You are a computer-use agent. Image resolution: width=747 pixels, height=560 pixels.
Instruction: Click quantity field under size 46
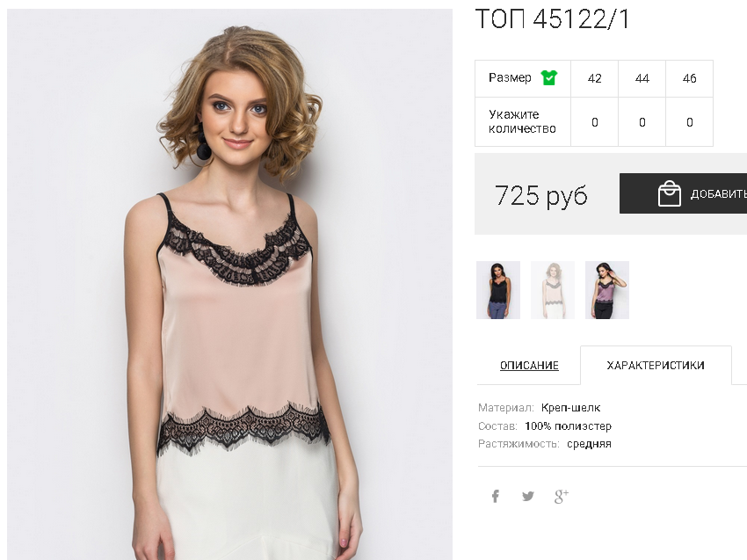point(689,122)
